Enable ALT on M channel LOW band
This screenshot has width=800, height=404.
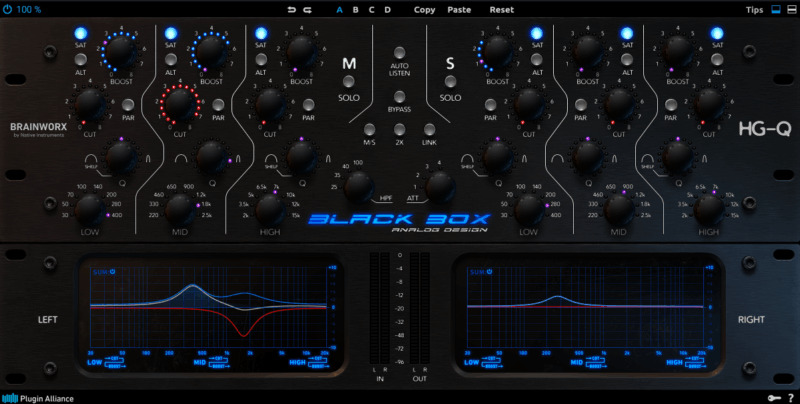(81, 59)
